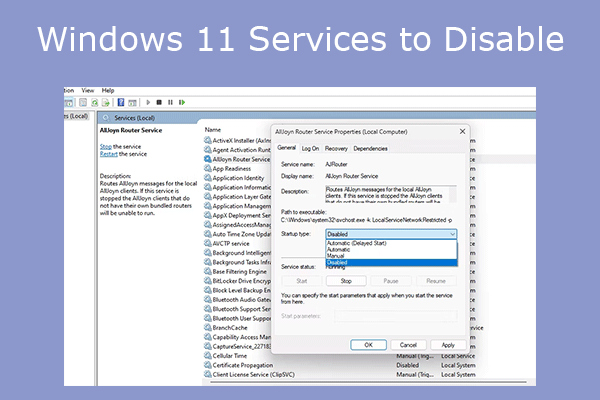Open the View menu

point(88,91)
